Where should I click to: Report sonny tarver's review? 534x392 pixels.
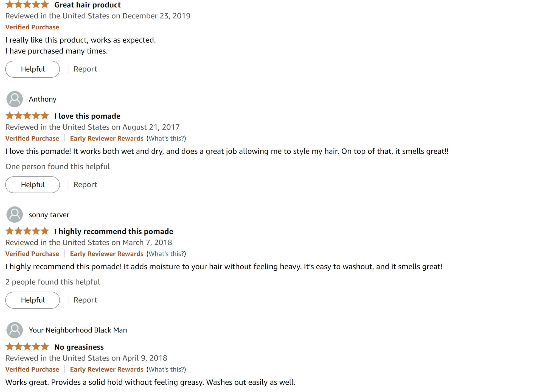coord(85,300)
